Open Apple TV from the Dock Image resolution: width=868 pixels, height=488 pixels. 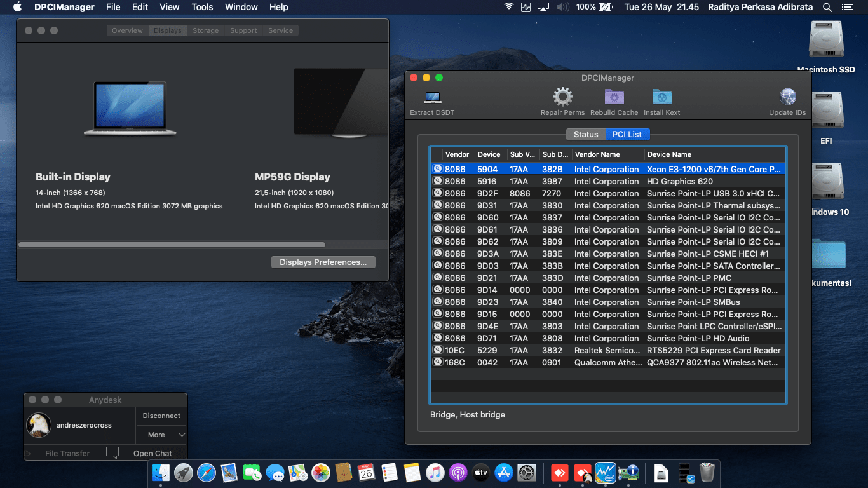(x=481, y=473)
